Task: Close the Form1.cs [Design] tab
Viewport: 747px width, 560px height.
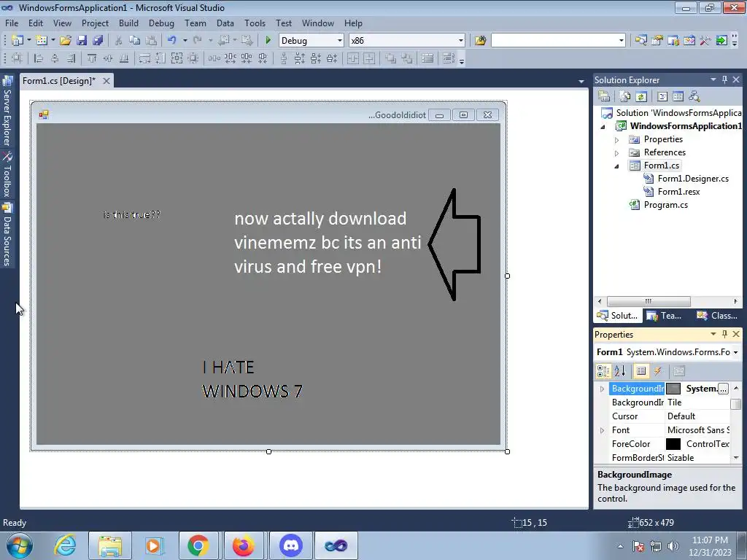Action: point(107,81)
